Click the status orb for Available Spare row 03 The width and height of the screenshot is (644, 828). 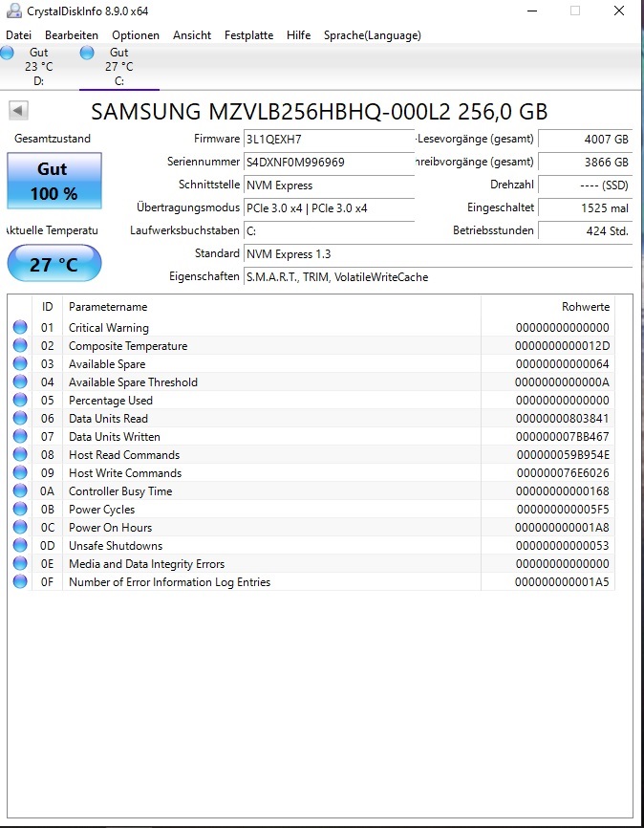point(20,363)
